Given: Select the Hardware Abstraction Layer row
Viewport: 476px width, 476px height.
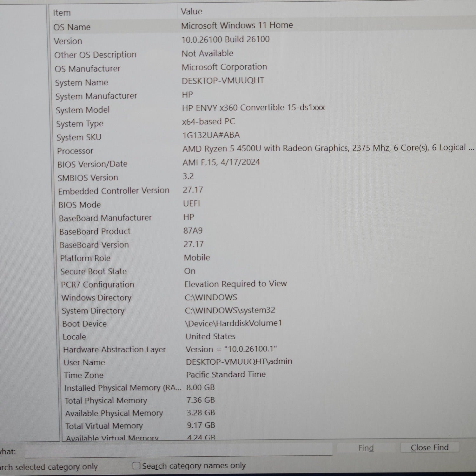Looking at the screenshot, I should click(114, 350).
